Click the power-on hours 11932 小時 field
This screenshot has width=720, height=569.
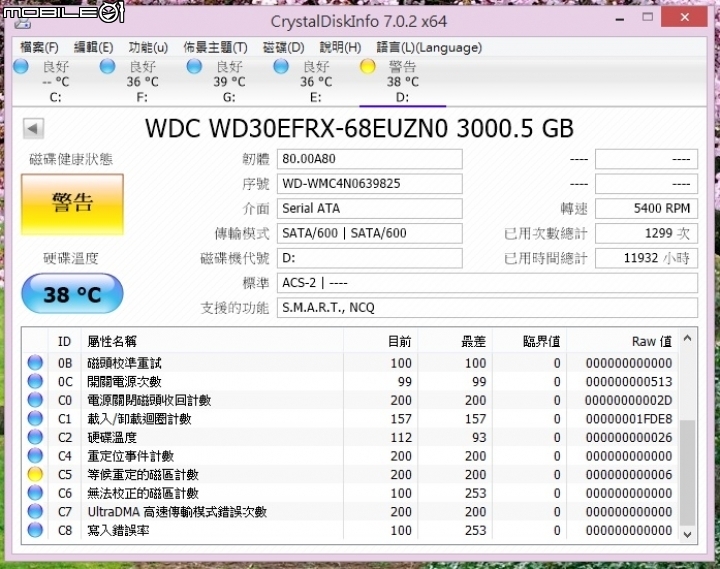click(x=647, y=258)
